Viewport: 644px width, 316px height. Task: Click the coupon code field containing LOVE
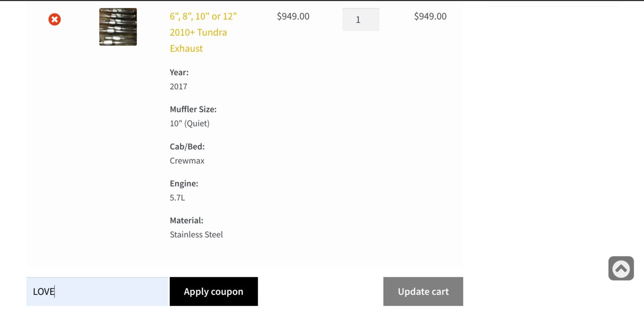pyautogui.click(x=97, y=291)
